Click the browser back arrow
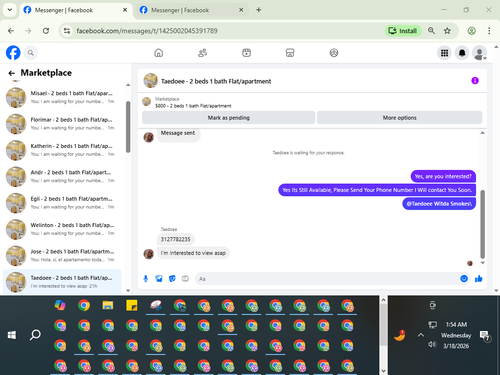This screenshot has width=500, height=375. [11, 31]
